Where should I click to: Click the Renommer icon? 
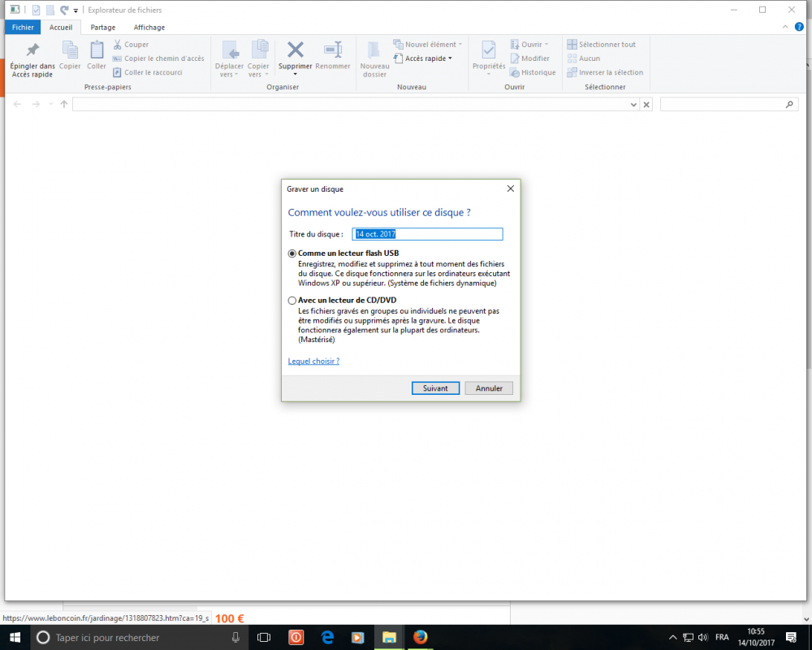333,50
